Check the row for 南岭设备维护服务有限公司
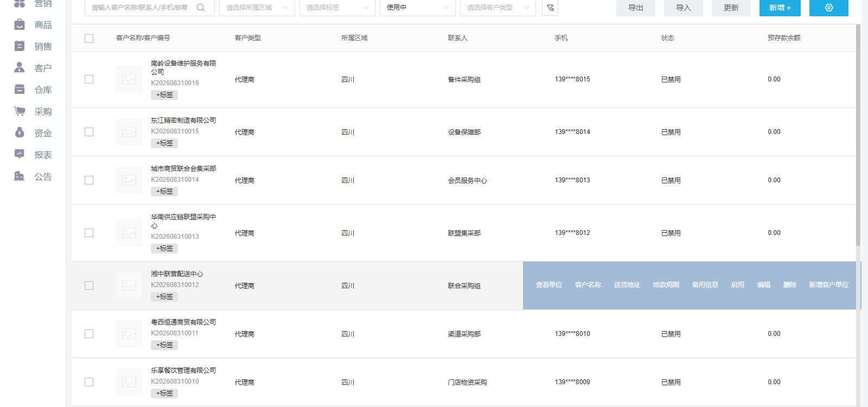The image size is (868, 407). pyautogui.click(x=89, y=79)
